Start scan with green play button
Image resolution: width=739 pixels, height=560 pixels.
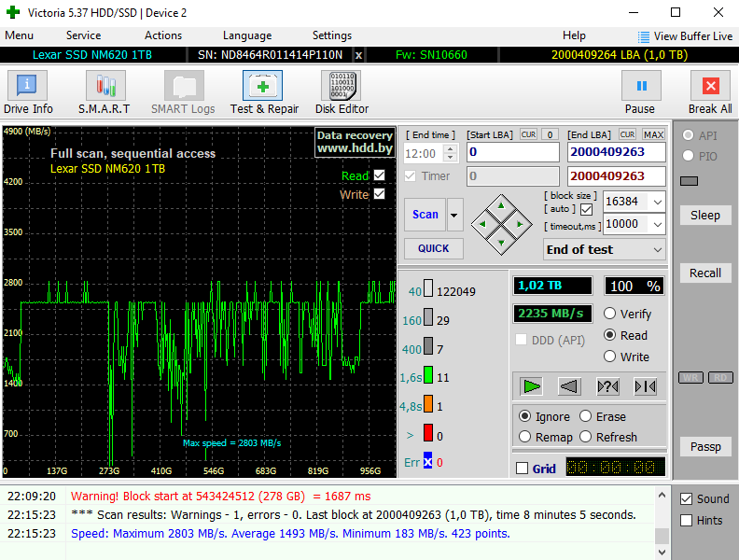pyautogui.click(x=532, y=386)
